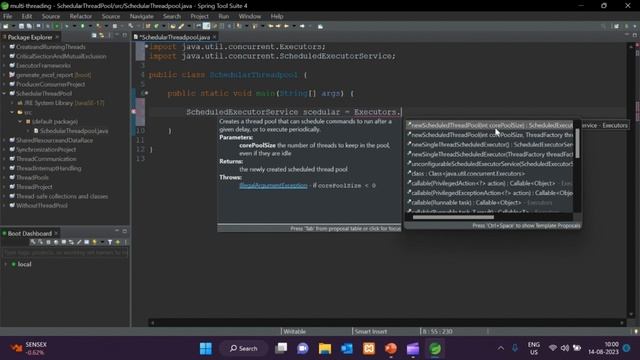Click the error marker on line 8 gutter
The height and width of the screenshot is (360, 640).
(x=133, y=111)
